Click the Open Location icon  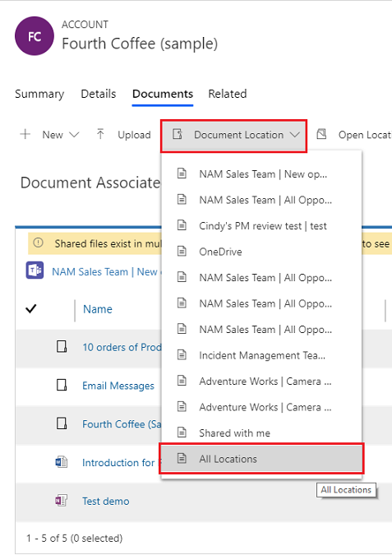click(x=321, y=134)
